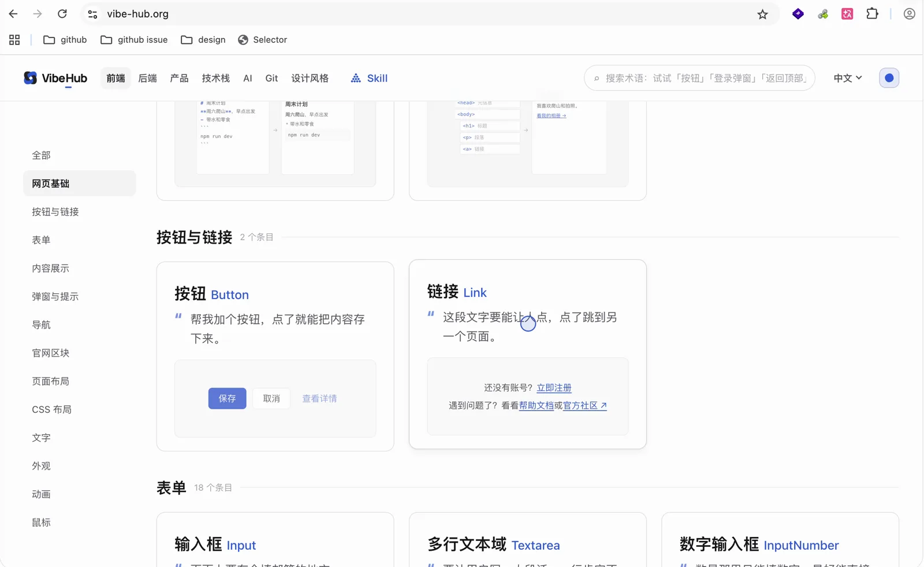Switch to the 产品 nav tab
The height and width of the screenshot is (567, 924).
click(179, 78)
